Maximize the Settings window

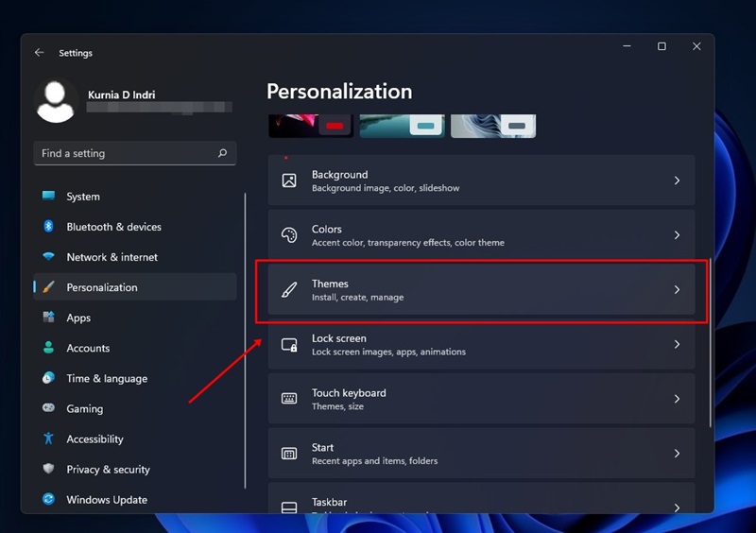coord(661,46)
